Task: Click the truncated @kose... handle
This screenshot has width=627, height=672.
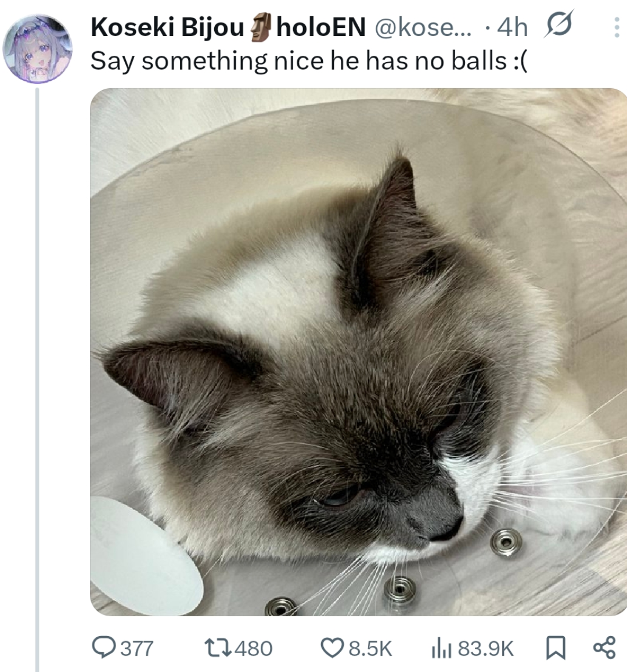Action: (424, 27)
